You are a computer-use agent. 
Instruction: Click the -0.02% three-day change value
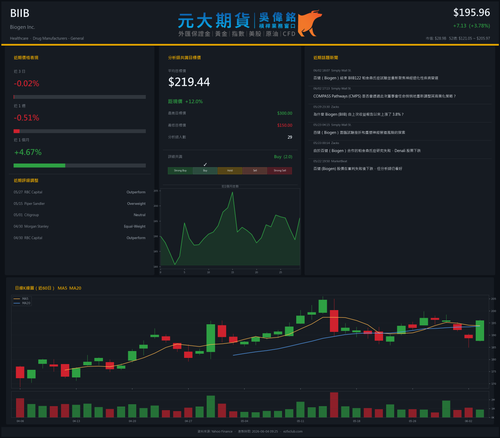26,83
